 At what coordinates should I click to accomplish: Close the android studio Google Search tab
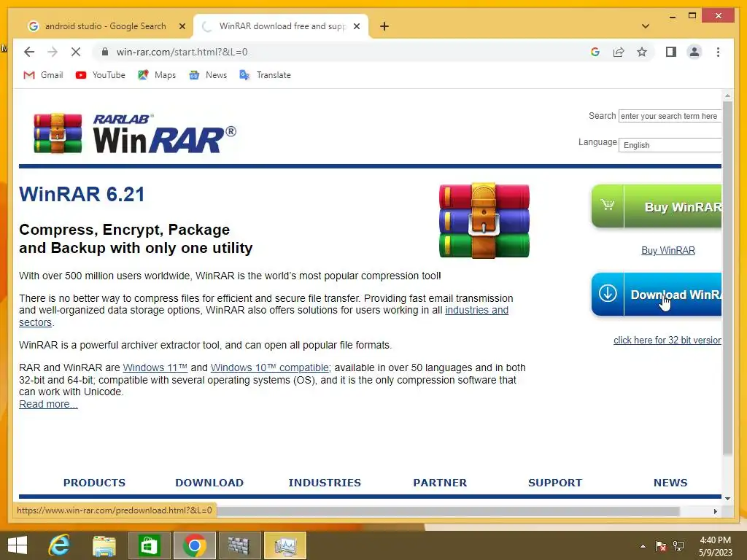tap(182, 26)
